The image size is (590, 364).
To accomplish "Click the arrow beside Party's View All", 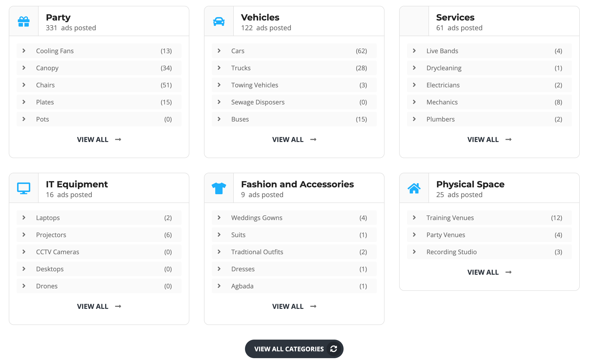I will (x=118, y=140).
